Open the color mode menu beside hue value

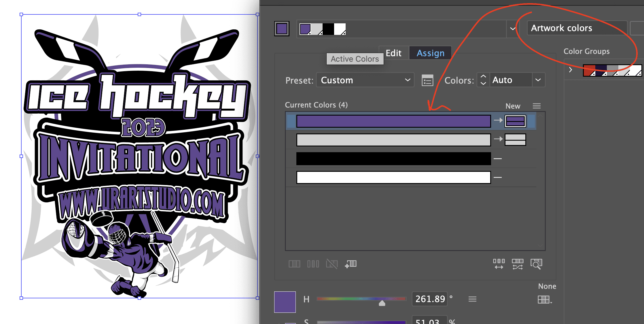pyautogui.click(x=472, y=299)
